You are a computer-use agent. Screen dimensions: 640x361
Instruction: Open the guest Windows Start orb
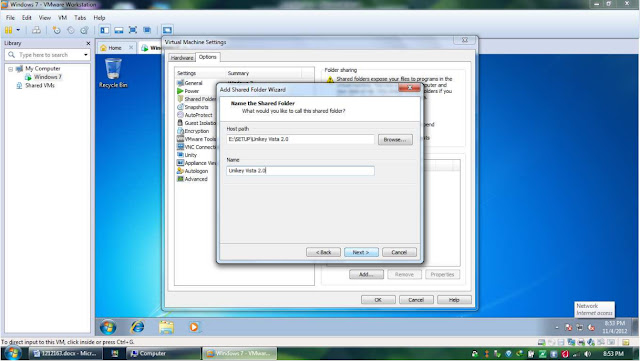point(108,327)
